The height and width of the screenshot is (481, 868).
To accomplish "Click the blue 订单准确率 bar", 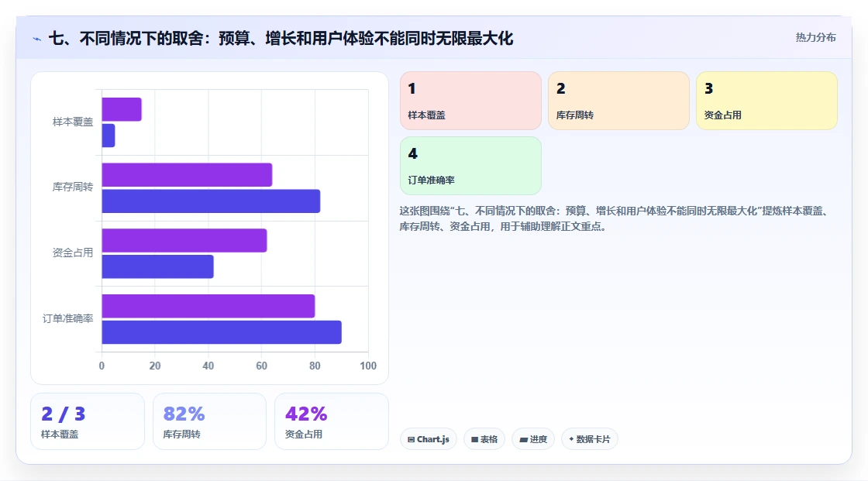I will pyautogui.click(x=222, y=332).
